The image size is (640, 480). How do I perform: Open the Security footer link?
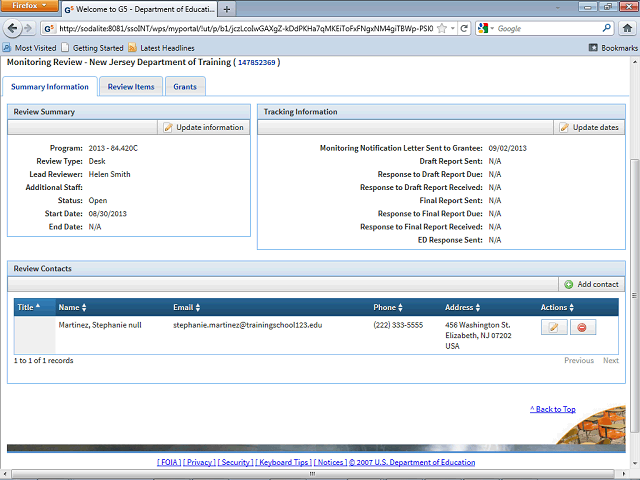click(236, 462)
